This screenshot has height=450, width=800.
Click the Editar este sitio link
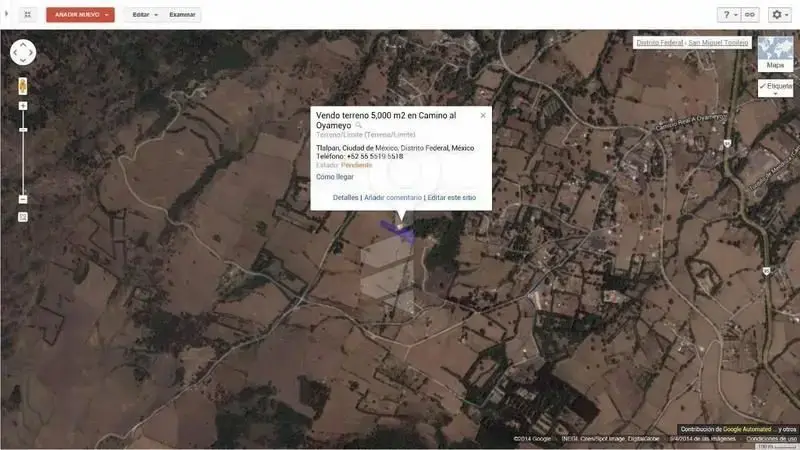[452, 197]
